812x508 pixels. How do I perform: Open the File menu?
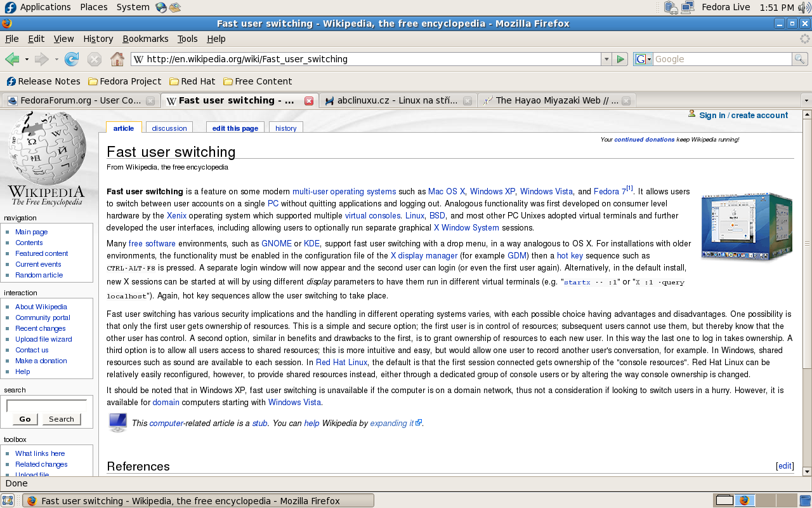click(x=11, y=39)
